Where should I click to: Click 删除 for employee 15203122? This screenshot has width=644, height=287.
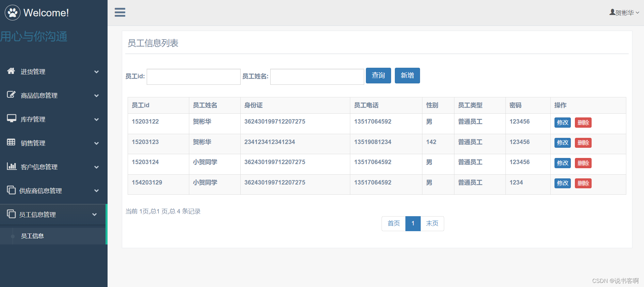coord(583,123)
